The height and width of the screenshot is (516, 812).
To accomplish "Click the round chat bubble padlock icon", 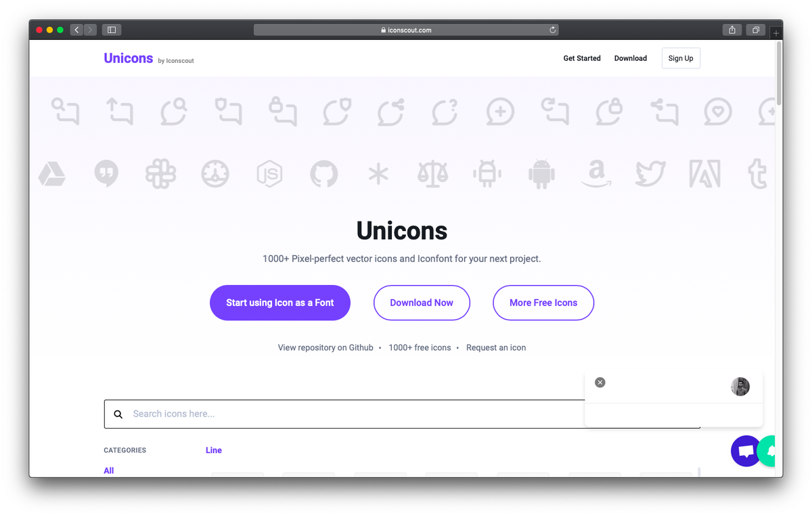I will tap(609, 111).
